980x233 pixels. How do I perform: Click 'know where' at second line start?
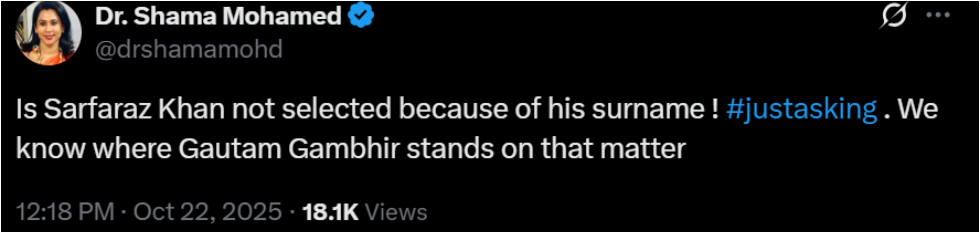point(94,148)
